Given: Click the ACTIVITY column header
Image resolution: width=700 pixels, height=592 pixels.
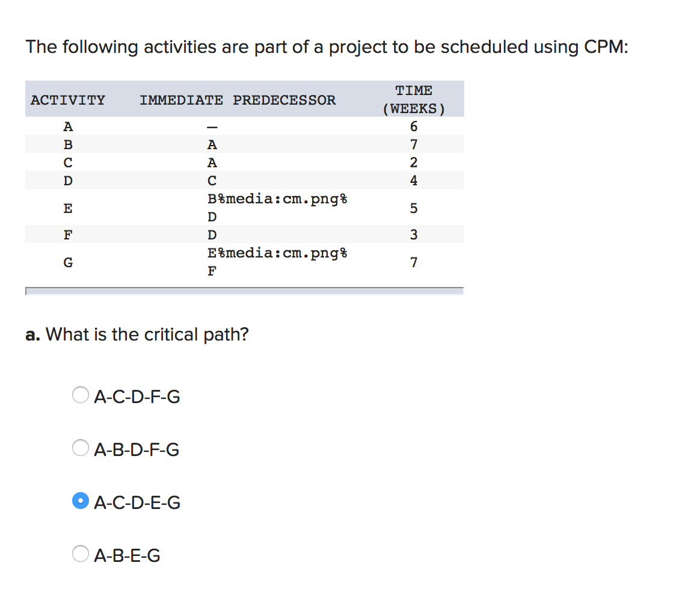Looking at the screenshot, I should 68,100.
